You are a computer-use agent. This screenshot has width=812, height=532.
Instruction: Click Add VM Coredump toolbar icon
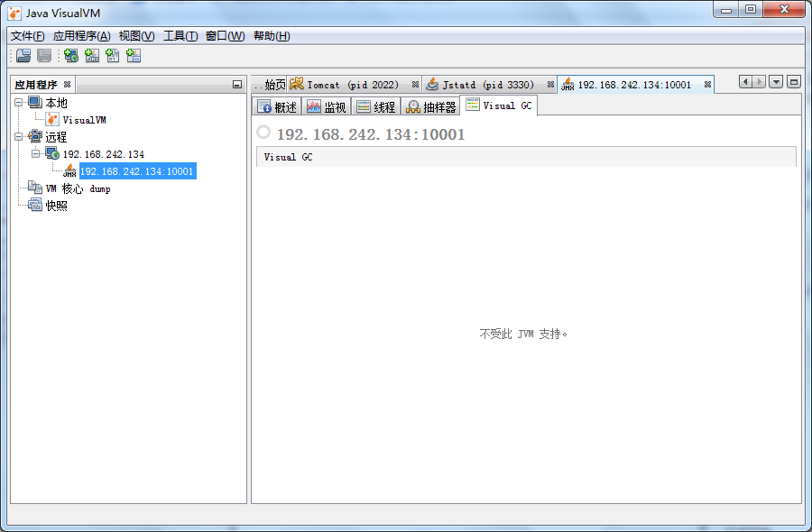click(113, 55)
